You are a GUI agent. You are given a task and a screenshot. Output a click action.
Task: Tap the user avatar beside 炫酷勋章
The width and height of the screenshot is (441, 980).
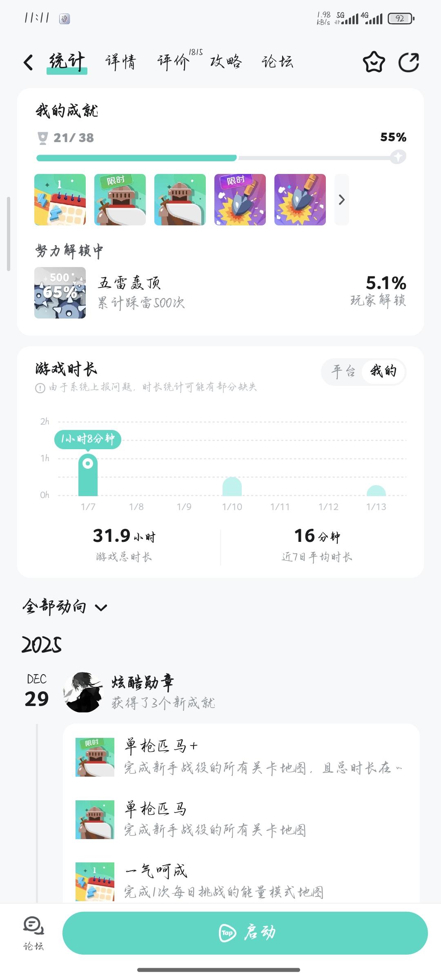(83, 692)
